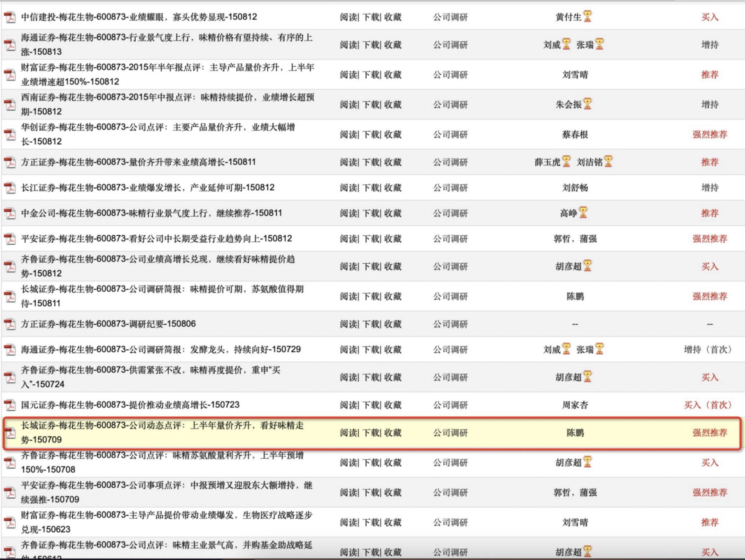Screen dimensions: 745x560
Task: Click the PDF icon beside 华创证券 report
Action: (x=10, y=135)
